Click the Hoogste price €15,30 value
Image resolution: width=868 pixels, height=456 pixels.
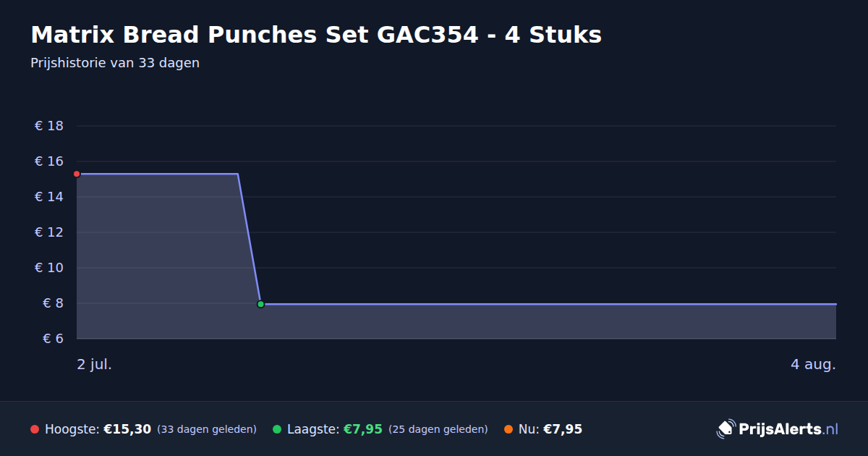tap(127, 429)
